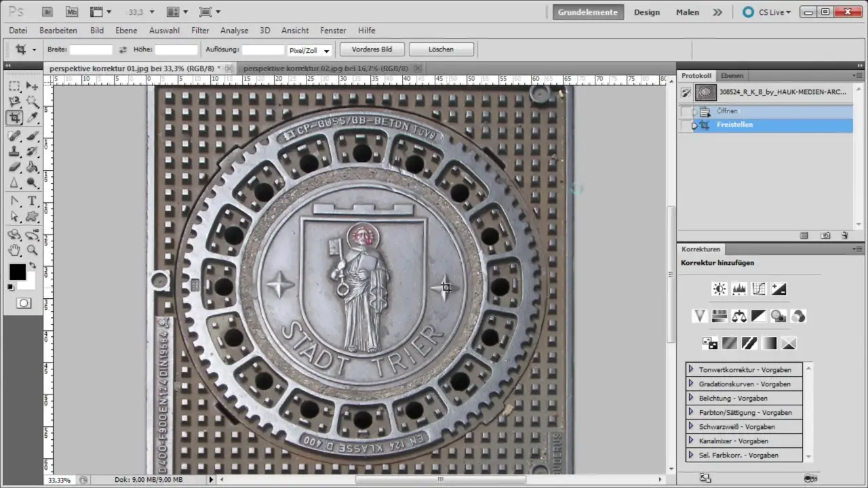Switch to Grundelemente workspace
Screen dimensions: 868x488
(588, 12)
